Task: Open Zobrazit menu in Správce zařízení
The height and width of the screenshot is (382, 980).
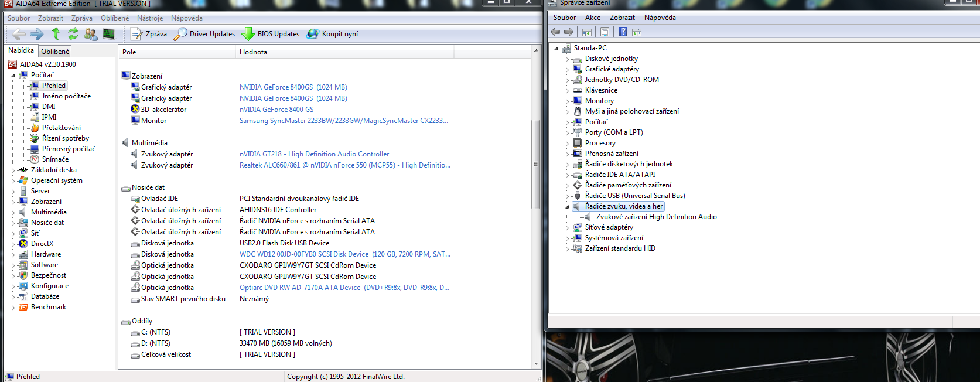Action: tap(622, 18)
